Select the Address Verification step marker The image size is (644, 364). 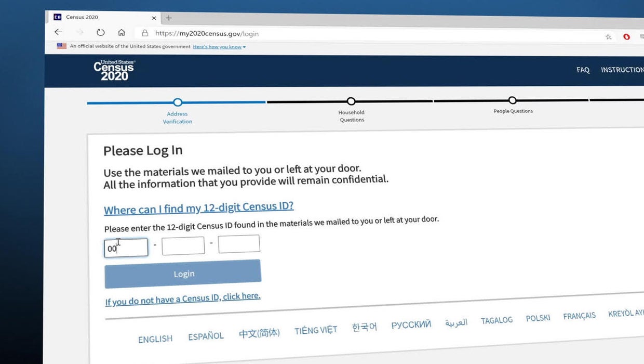pos(178,102)
